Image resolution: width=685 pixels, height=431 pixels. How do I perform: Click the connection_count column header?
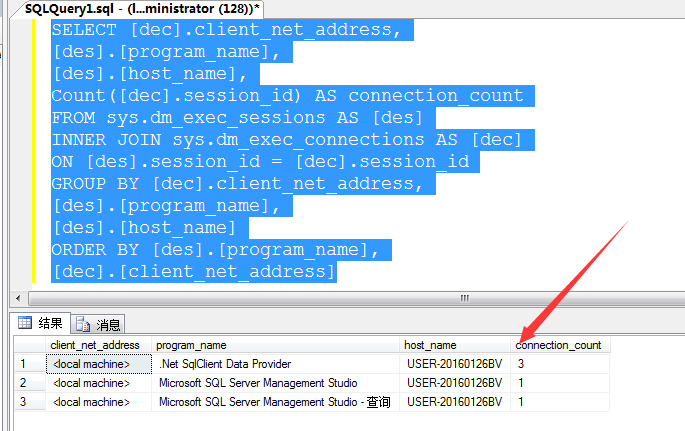click(x=560, y=345)
